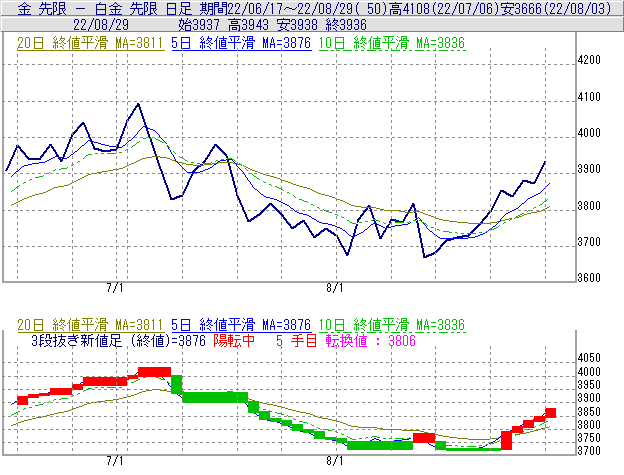Click upper chart legend '10日 終値平滑 MA=3836'
This screenshot has width=624, height=475.
tap(392, 43)
